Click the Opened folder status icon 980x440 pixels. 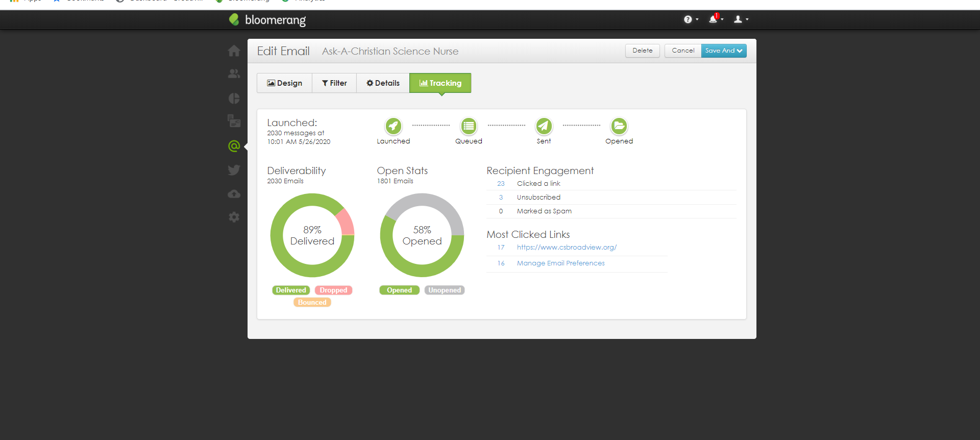point(619,126)
